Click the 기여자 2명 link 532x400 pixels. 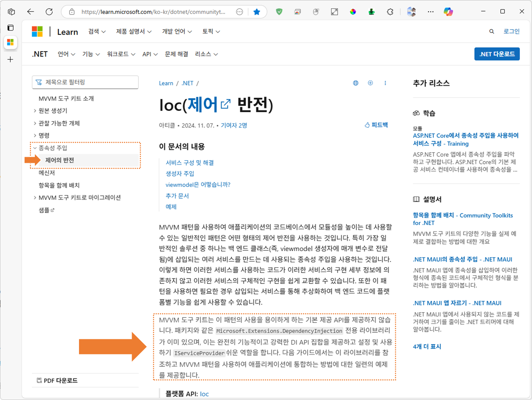pos(234,125)
